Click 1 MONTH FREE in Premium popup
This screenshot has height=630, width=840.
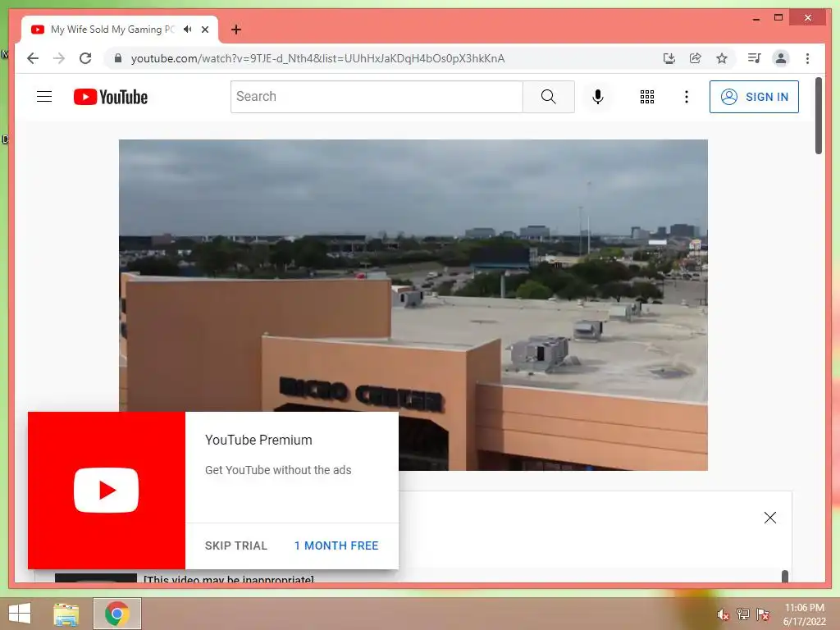[x=336, y=546]
